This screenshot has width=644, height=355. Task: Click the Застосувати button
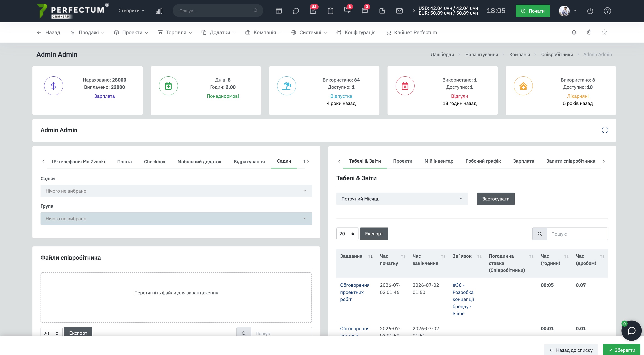coord(496,199)
